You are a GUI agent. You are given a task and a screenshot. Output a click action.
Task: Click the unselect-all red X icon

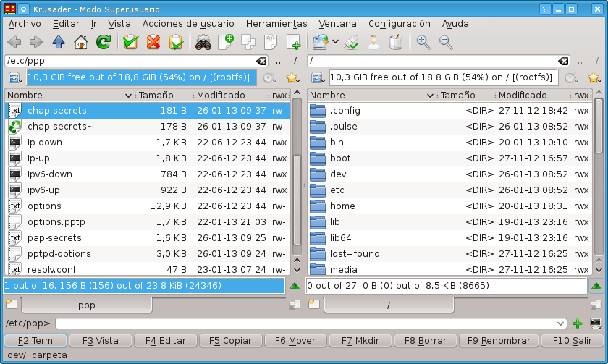pos(153,42)
